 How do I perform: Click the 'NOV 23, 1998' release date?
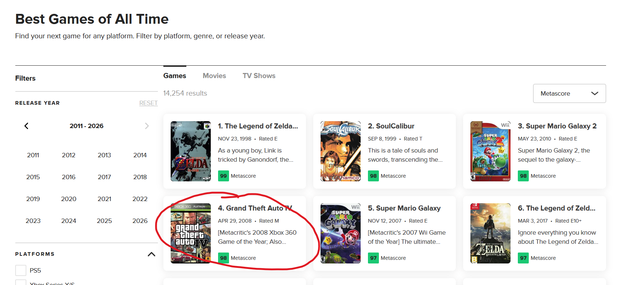pos(234,139)
